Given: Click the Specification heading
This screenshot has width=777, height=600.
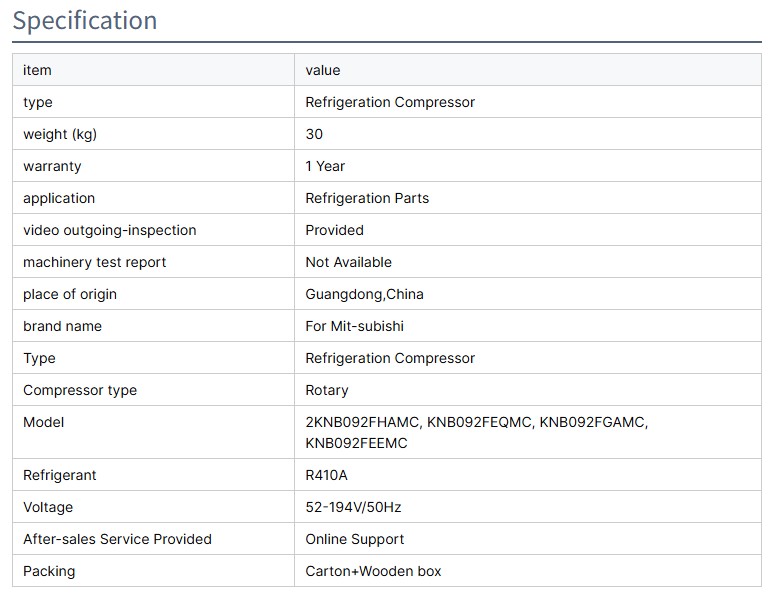Looking at the screenshot, I should 85,21.
